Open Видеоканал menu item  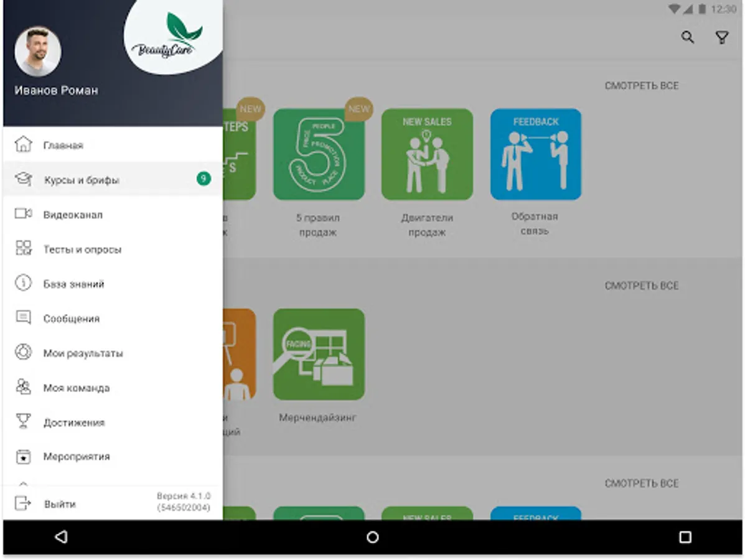[x=113, y=214]
